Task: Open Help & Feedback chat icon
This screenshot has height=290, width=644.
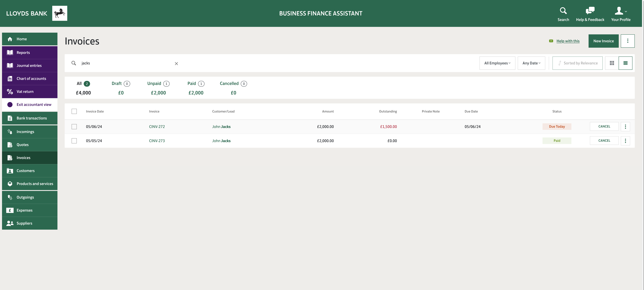Action: [x=590, y=11]
